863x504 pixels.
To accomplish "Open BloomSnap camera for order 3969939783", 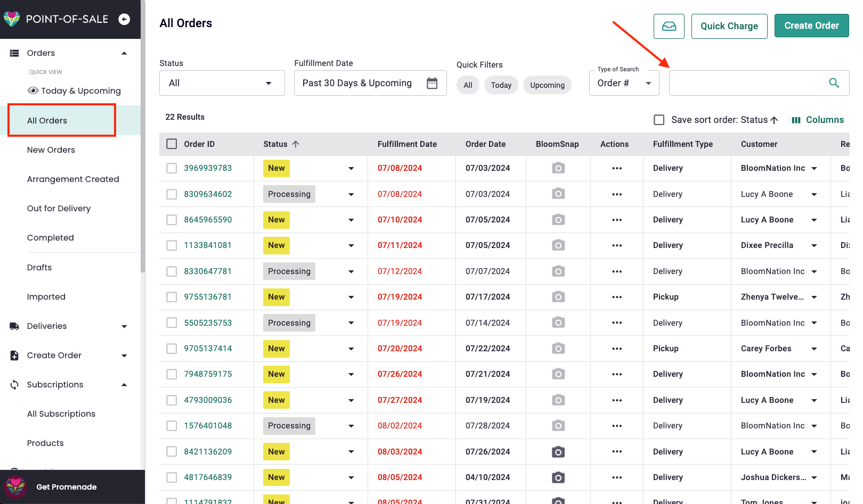I will [558, 168].
